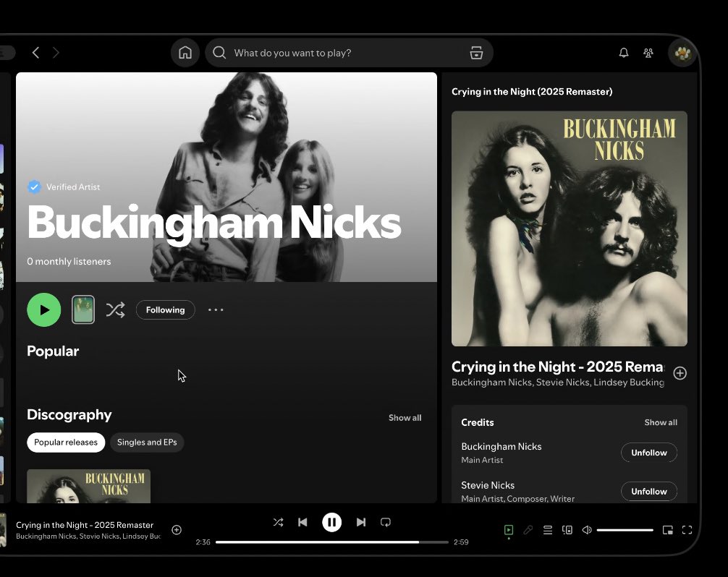Click the now-playing bar artist names
Screen dimensions: 728x577
click(x=88, y=537)
